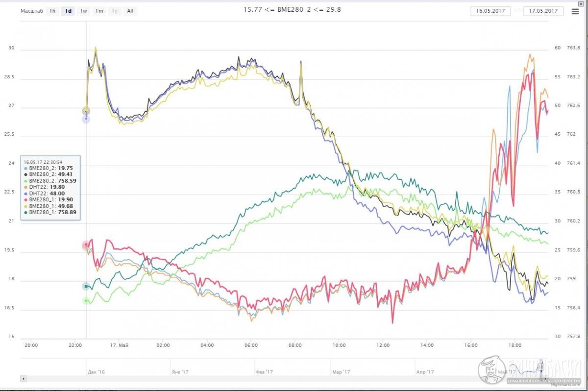This screenshot has width=588, height=391.
Task: Click the purple DHT22 humidity marker point
Action: (86, 119)
